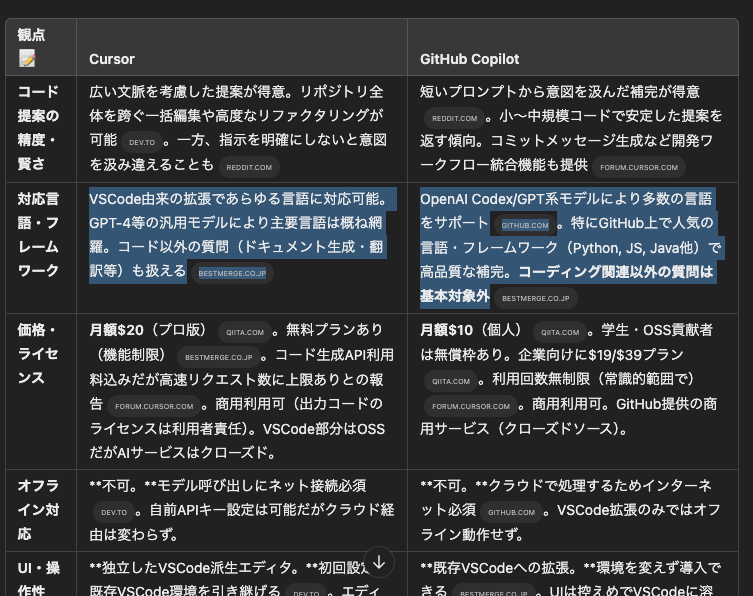
Task: Click the bold text 月額$10
Action: coord(447,330)
